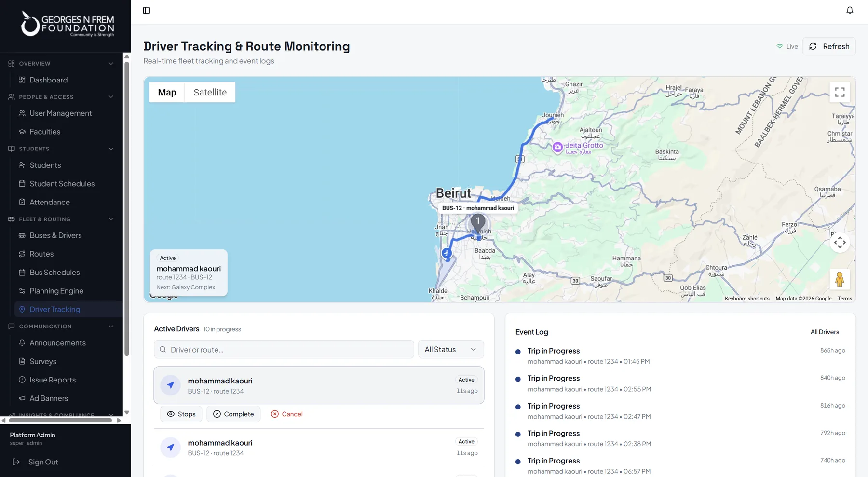Click the sidebar horizontal scrollbar
This screenshot has width=868, height=477.
pos(60,421)
